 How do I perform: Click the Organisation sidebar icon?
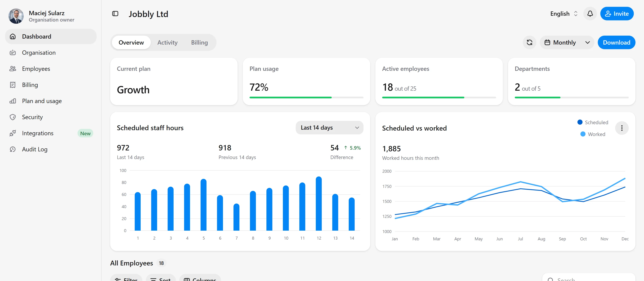[13, 53]
